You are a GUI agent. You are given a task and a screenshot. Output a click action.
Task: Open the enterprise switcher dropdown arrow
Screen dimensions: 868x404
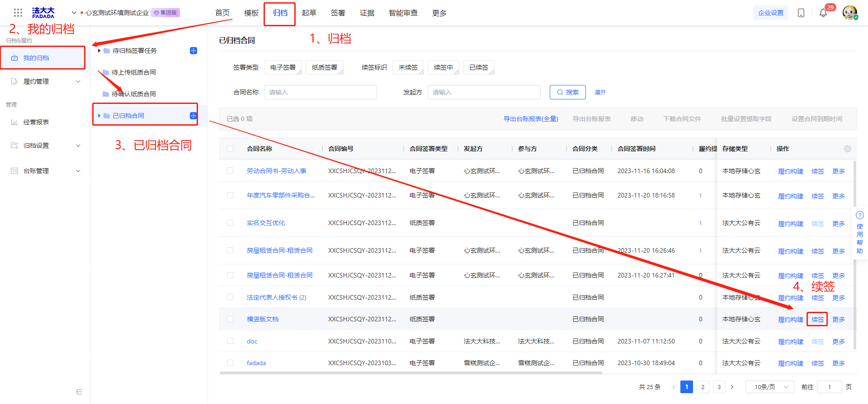(x=74, y=13)
